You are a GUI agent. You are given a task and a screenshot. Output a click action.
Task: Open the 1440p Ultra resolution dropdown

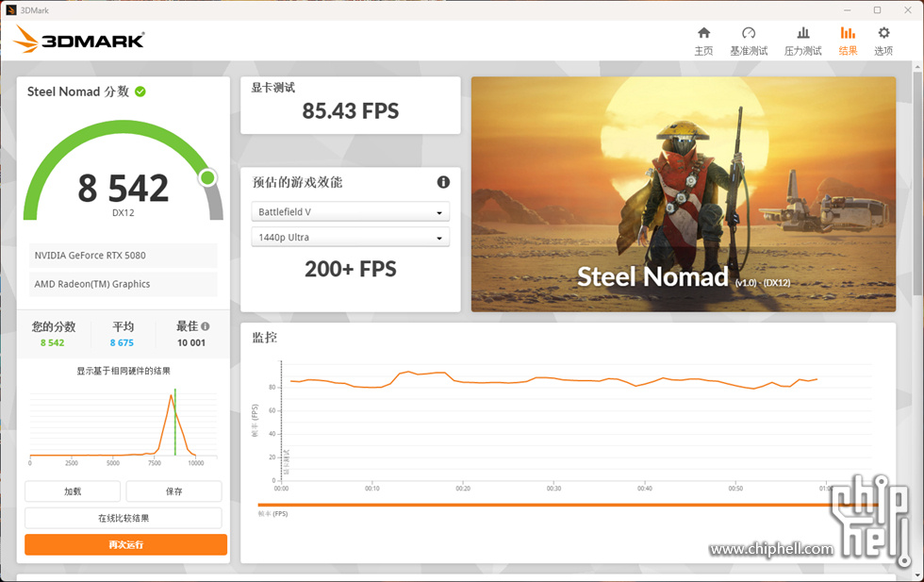350,237
